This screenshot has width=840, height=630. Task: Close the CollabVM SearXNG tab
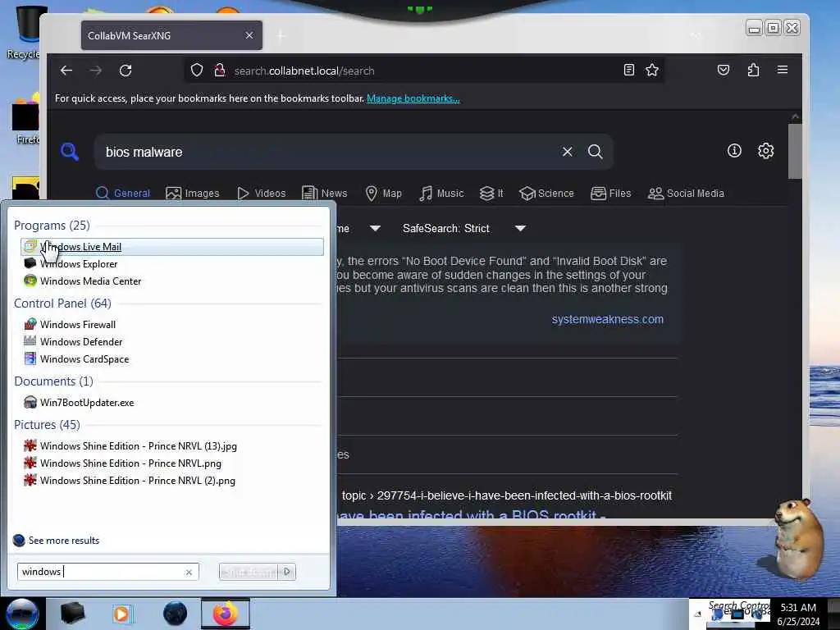(x=249, y=35)
